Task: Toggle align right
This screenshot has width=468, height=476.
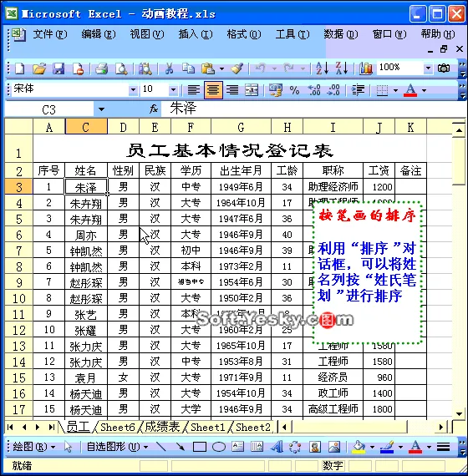Action: 232,90
